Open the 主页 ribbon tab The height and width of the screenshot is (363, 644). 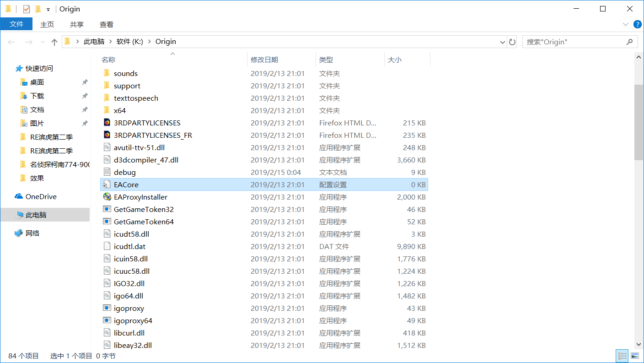click(47, 24)
